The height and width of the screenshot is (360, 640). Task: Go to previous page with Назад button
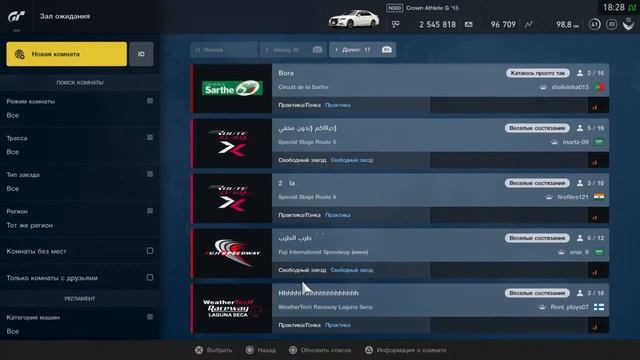pos(293,50)
